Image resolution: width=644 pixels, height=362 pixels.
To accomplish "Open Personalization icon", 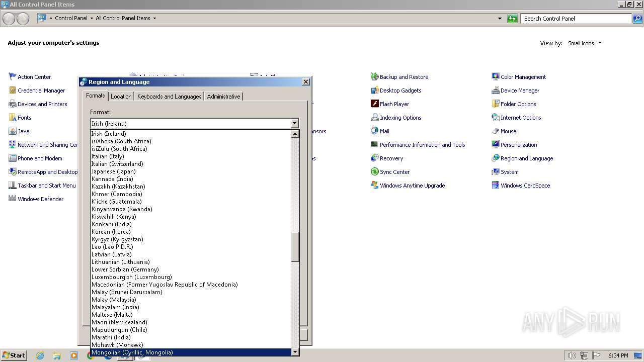I will pyautogui.click(x=496, y=145).
